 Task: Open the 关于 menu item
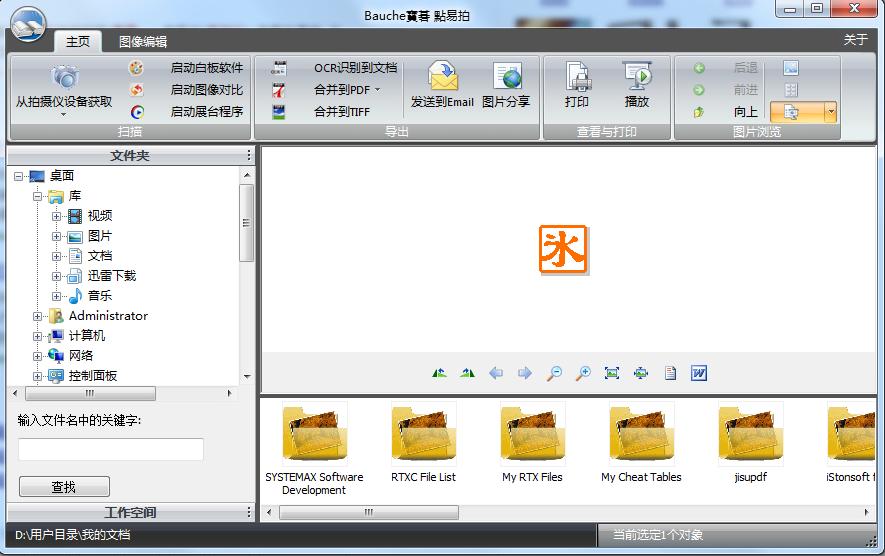[x=855, y=40]
